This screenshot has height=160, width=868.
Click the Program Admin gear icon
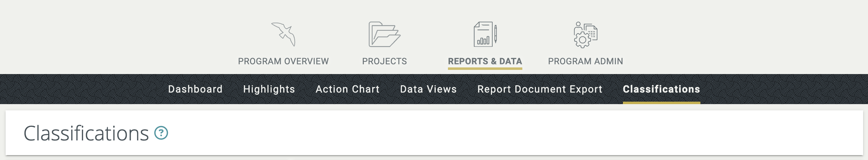(x=582, y=39)
